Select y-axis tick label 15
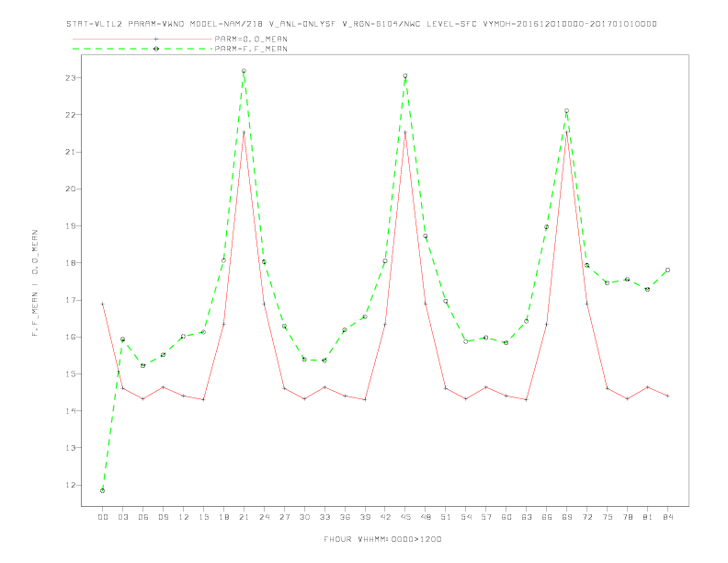728x563 pixels. pos(70,373)
